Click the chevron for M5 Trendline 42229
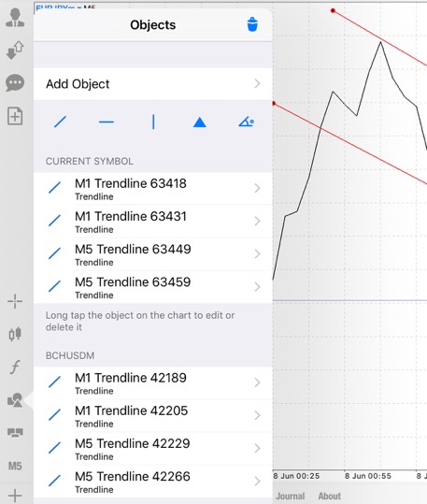Image resolution: width=427 pixels, height=504 pixels. point(257,449)
